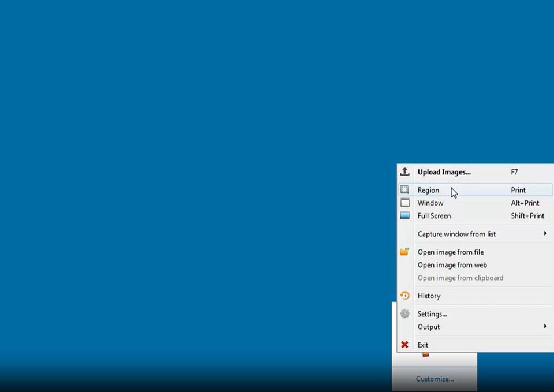The image size is (554, 392).
Task: Click the red X Exit icon
Action: tap(405, 345)
